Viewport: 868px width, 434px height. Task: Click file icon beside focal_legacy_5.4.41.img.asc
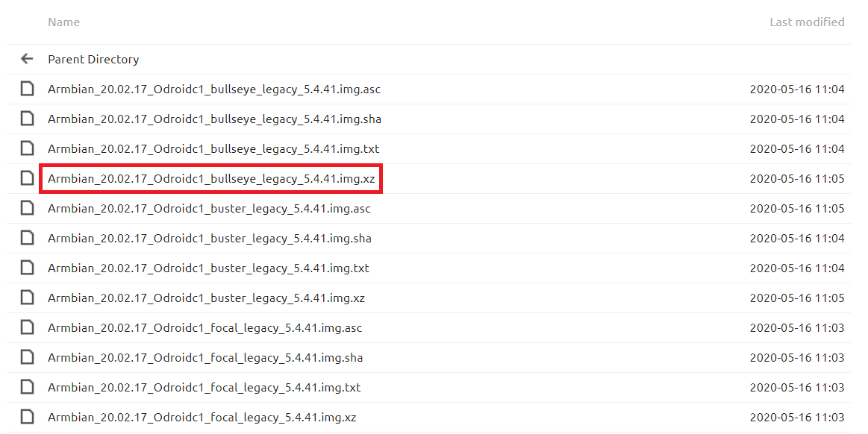point(27,328)
